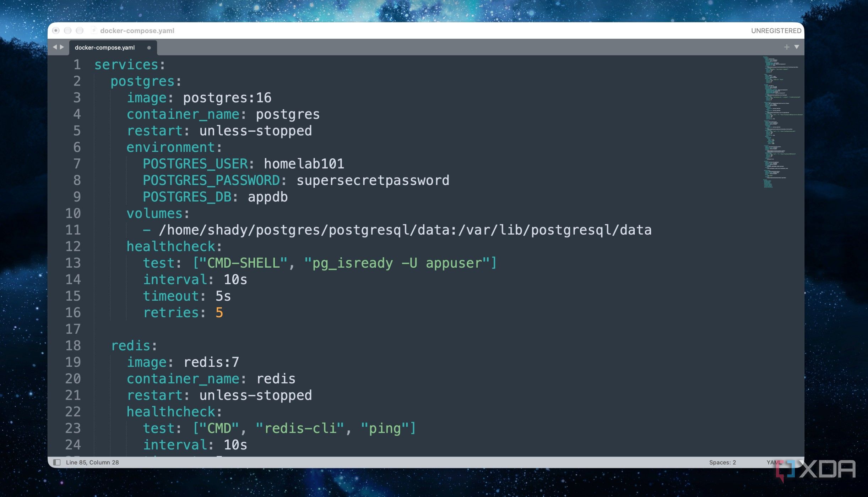Click 'unless-stopped' on line 5
This screenshot has width=868, height=497.
click(x=256, y=131)
